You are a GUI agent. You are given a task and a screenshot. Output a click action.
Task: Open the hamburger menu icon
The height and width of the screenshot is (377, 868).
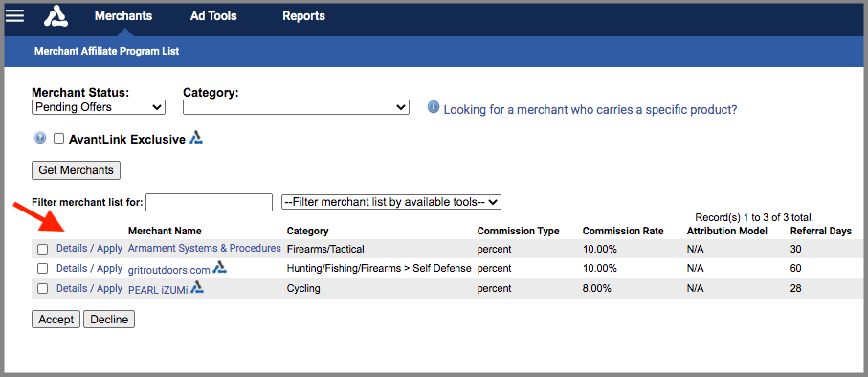14,15
